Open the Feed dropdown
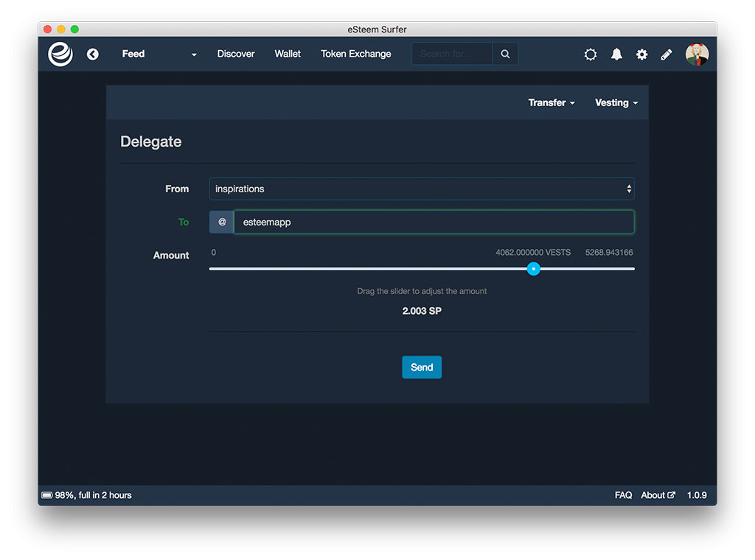The width and height of the screenshot is (755, 560). pos(159,54)
